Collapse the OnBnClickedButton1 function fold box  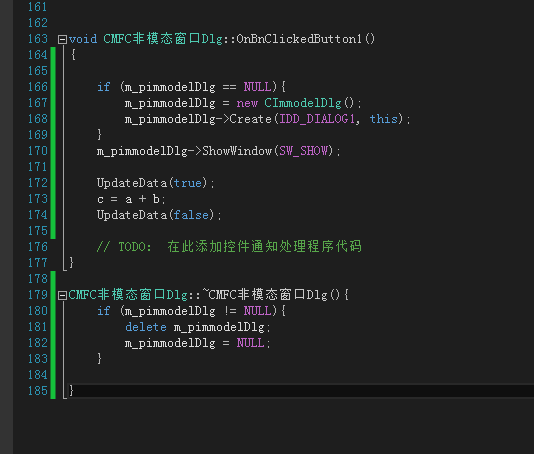[x=62, y=40]
